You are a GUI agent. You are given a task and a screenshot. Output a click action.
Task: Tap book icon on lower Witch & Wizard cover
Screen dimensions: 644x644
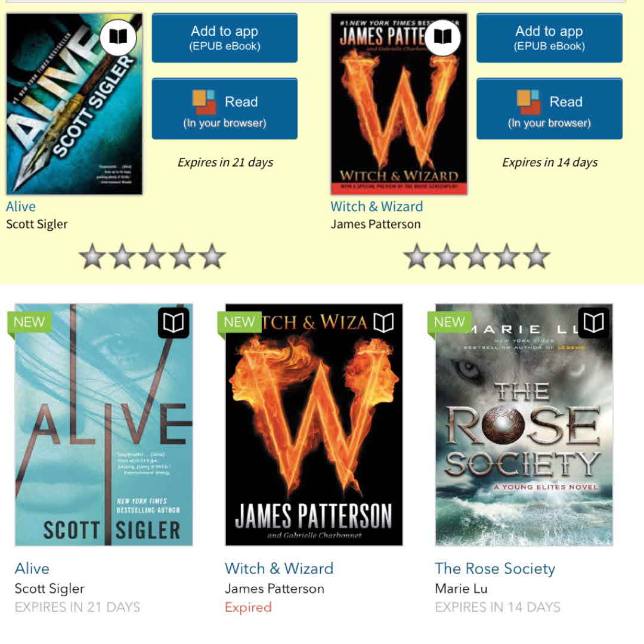point(383,323)
